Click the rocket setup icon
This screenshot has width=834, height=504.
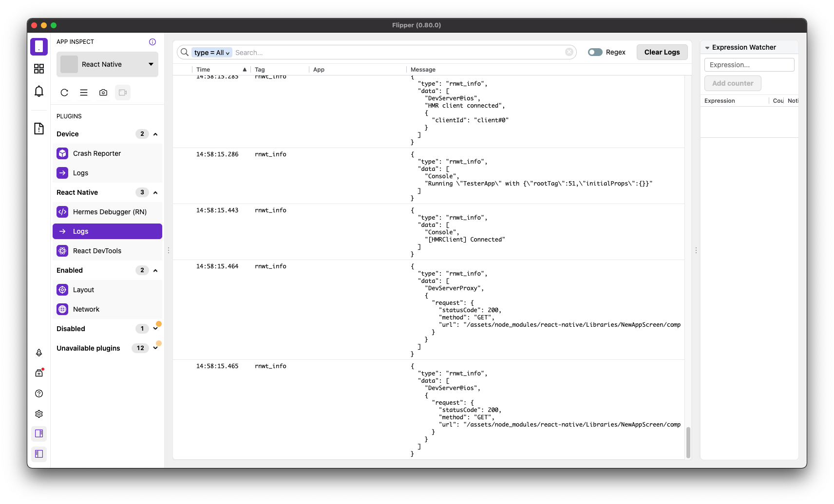coord(39,353)
